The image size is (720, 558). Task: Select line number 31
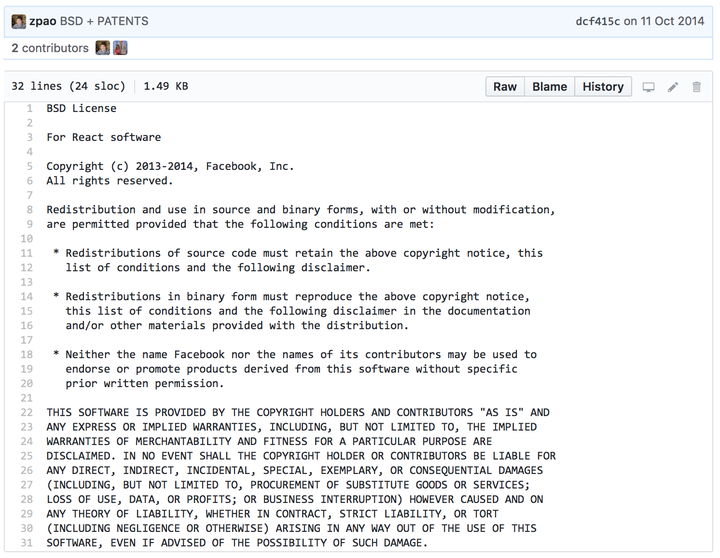[x=26, y=543]
